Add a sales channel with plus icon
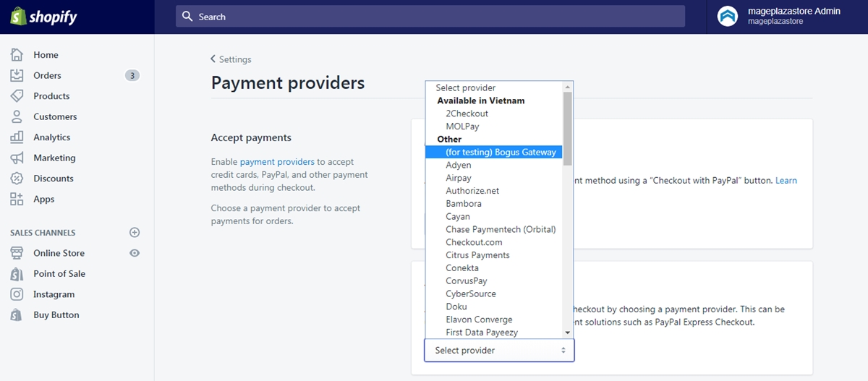 [134, 233]
